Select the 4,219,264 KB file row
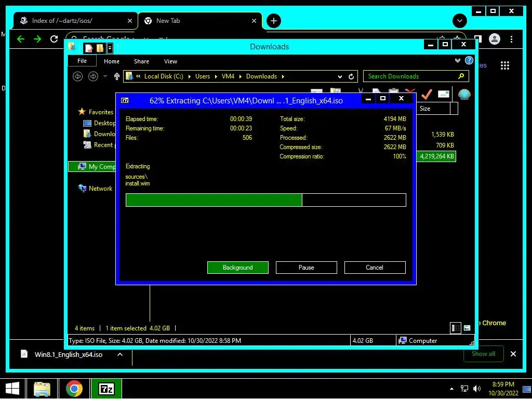The height and width of the screenshot is (399, 532). coord(436,156)
